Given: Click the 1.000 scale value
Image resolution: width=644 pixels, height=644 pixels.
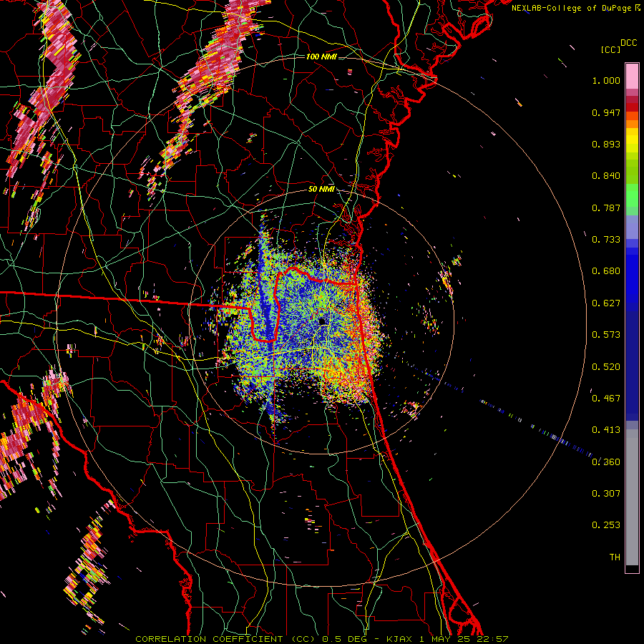Looking at the screenshot, I should [606, 81].
